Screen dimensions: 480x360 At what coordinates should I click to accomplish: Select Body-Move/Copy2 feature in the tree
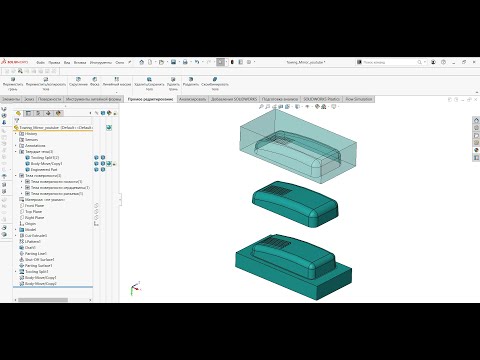(x=38, y=284)
